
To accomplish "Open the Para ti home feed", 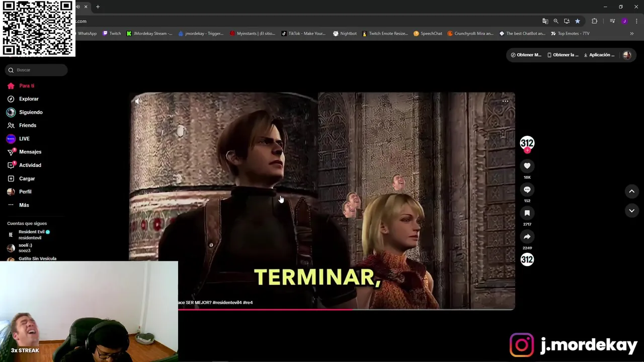I will click(21, 86).
